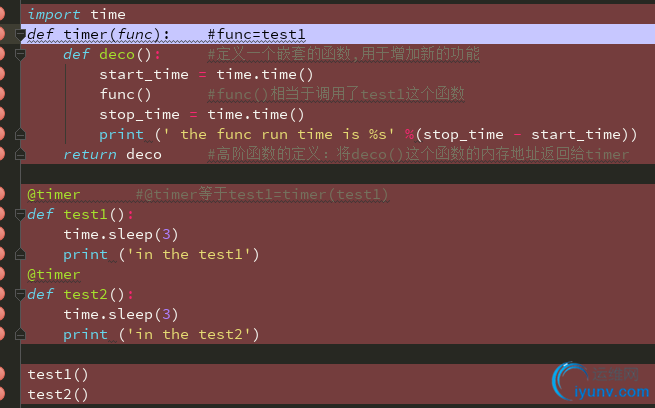
Task: Fold the def test2() function
Action: (20, 294)
